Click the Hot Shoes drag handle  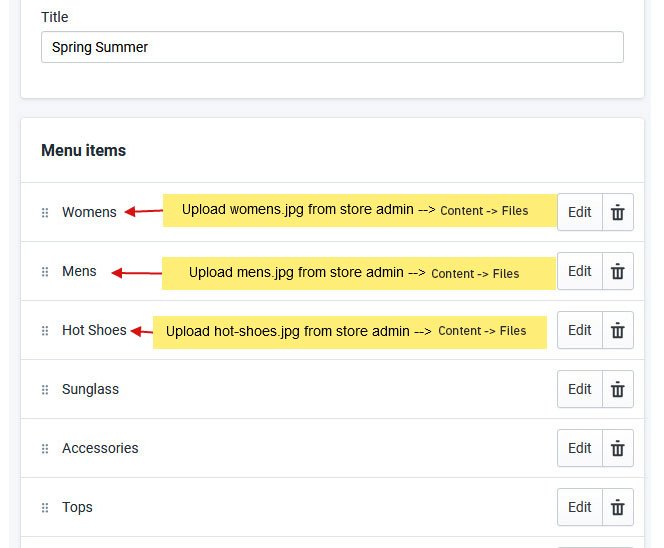(x=45, y=330)
